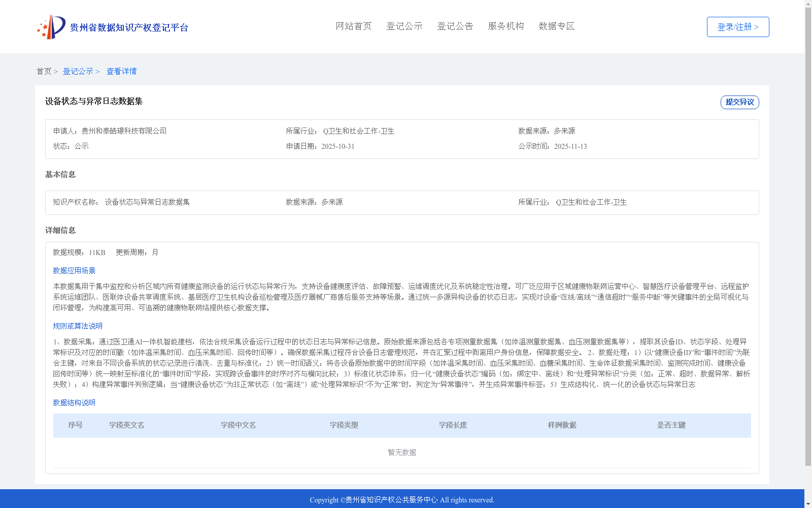Open the 网站首页 nav item
812x508 pixels.
pyautogui.click(x=354, y=26)
